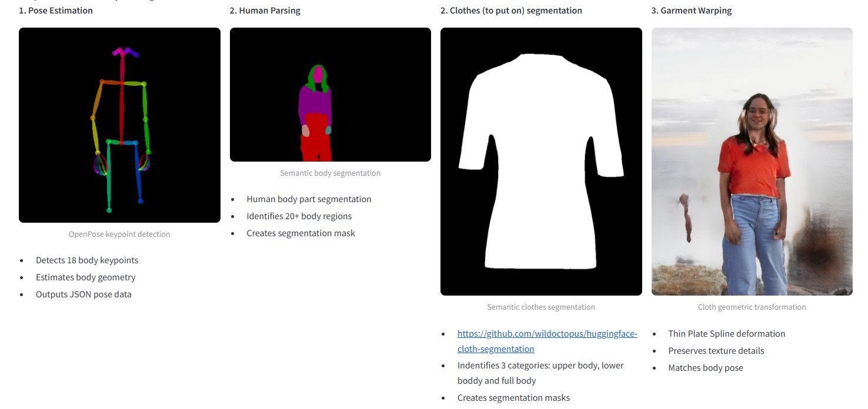Click 'Thin Plate Spline deformation' bullet
The width and height of the screenshot is (868, 409).
(x=727, y=334)
